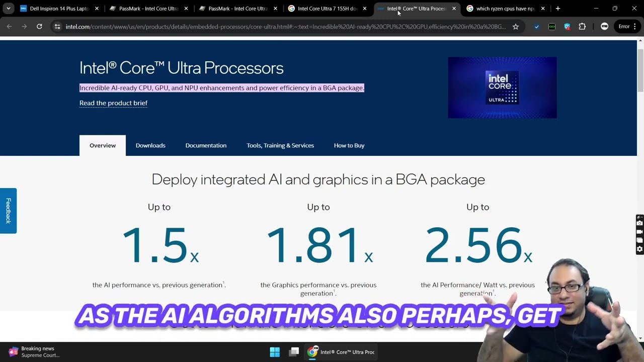Bookmark this page with the star icon
This screenshot has width=644, height=362.
point(516,27)
